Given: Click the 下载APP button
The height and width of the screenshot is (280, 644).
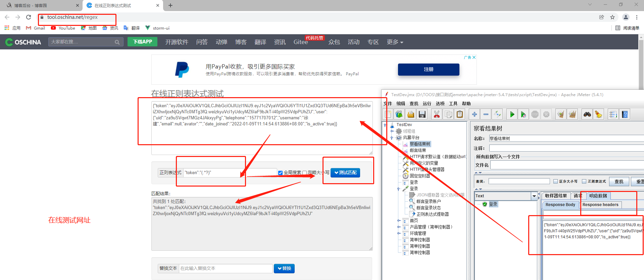Looking at the screenshot, I should 142,42.
